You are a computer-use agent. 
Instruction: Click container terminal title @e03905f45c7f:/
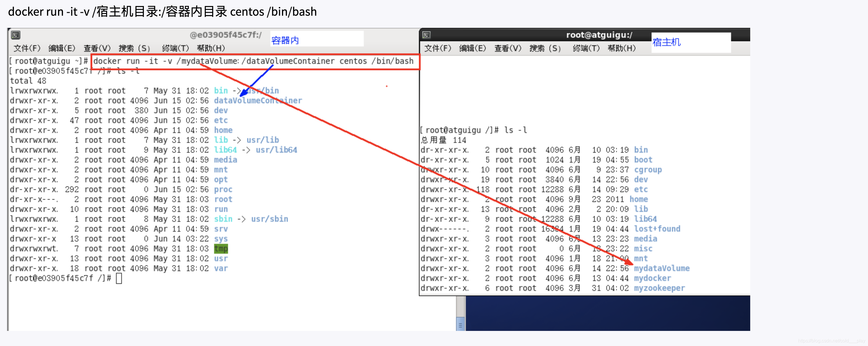coord(225,35)
